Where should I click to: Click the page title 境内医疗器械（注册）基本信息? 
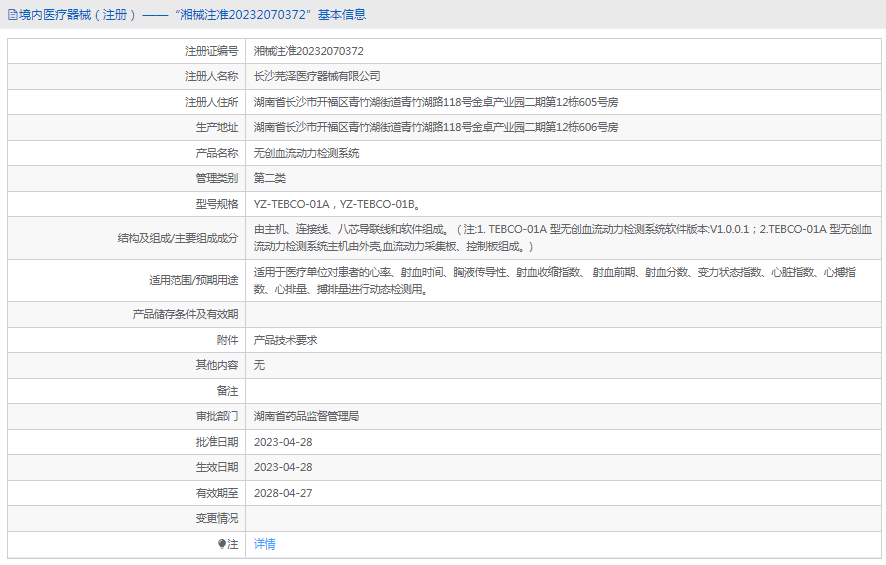tap(192, 15)
